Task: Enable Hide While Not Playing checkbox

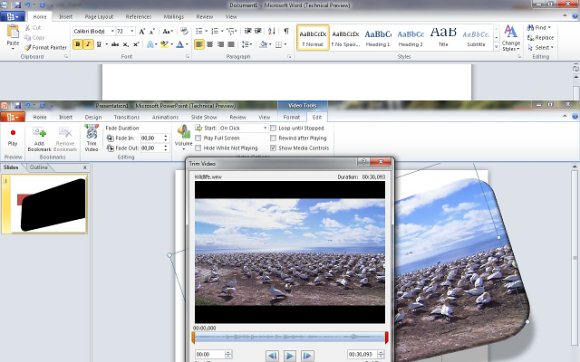Action: (198, 148)
